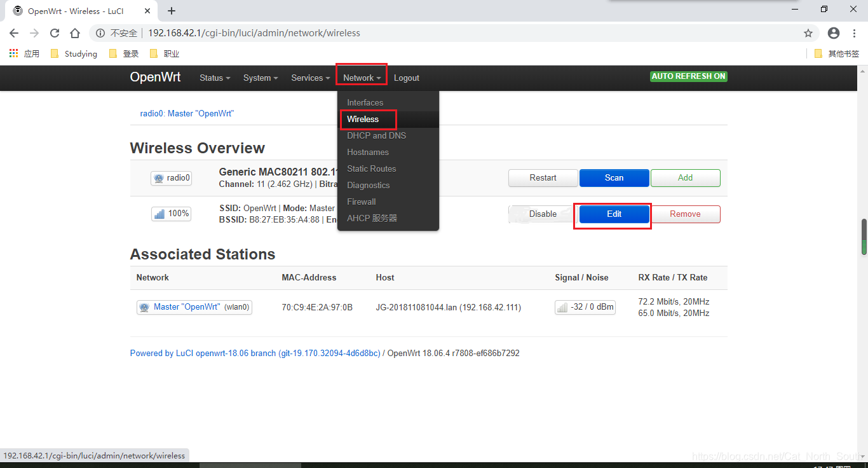Click the site info insecure icon
This screenshot has width=868, height=468.
(x=100, y=33)
